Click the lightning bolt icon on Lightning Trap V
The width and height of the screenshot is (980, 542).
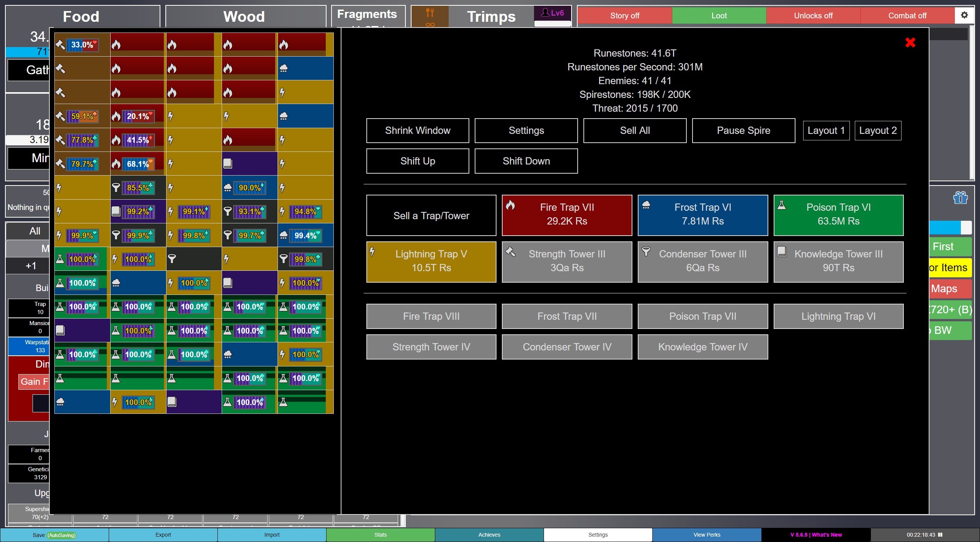pyautogui.click(x=372, y=252)
